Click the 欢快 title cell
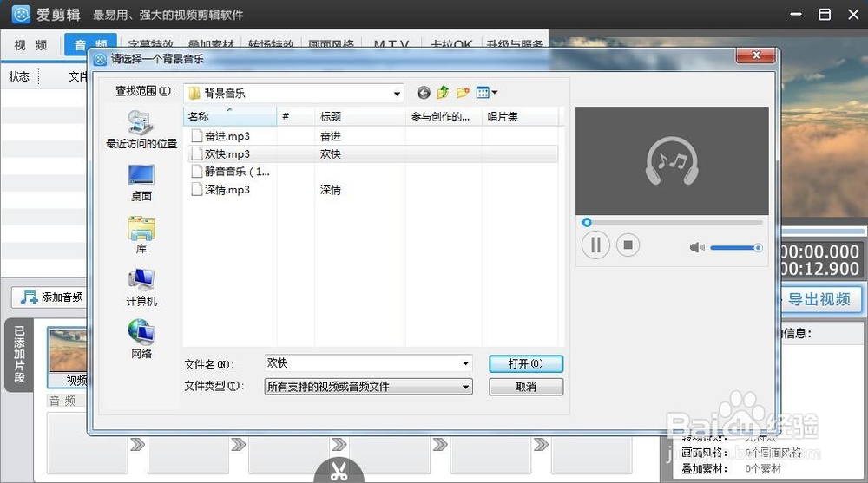This screenshot has height=483, width=868. click(x=330, y=154)
